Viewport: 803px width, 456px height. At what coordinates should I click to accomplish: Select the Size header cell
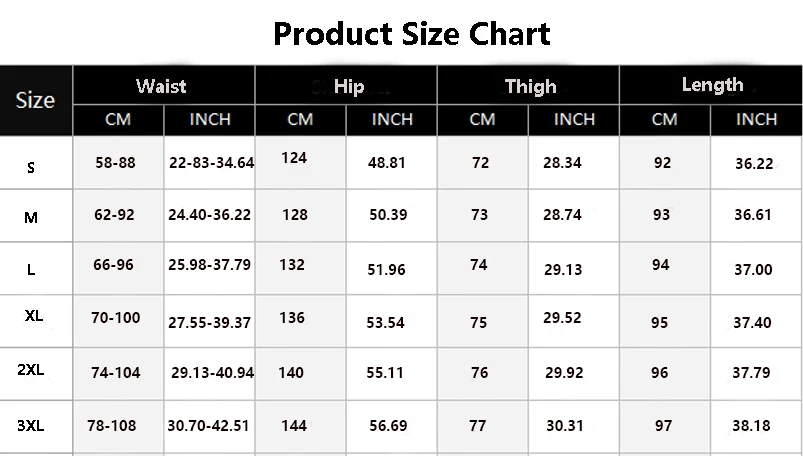tap(35, 100)
